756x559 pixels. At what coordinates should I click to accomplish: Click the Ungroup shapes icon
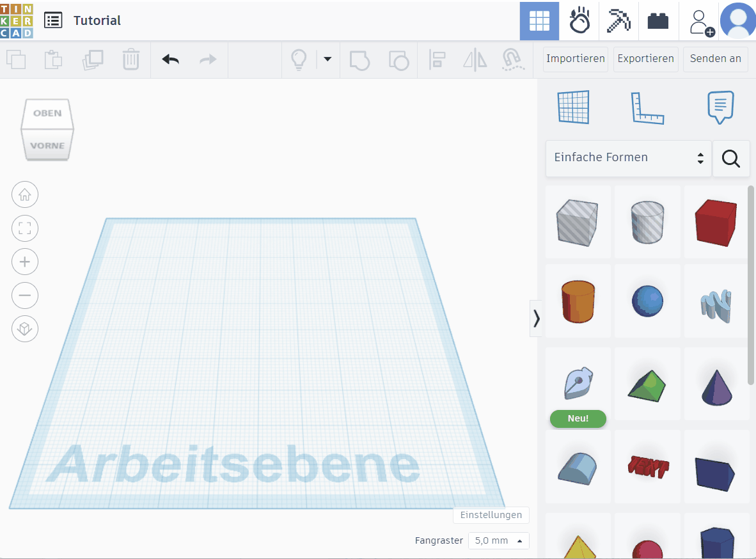click(x=398, y=60)
